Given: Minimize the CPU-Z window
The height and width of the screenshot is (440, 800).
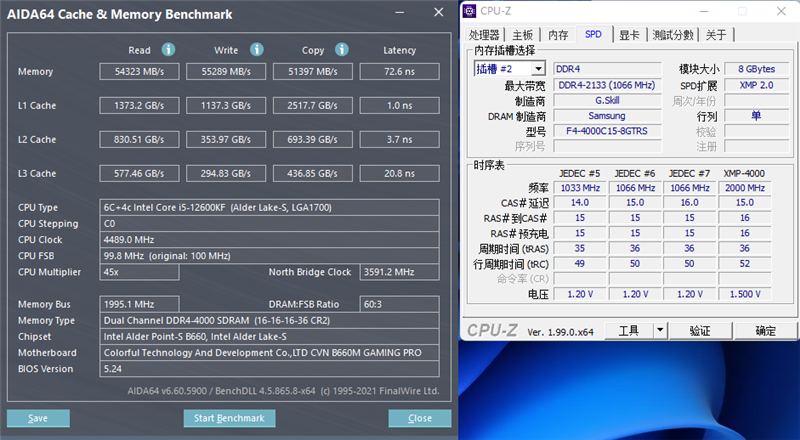Looking at the screenshot, I should [704, 11].
